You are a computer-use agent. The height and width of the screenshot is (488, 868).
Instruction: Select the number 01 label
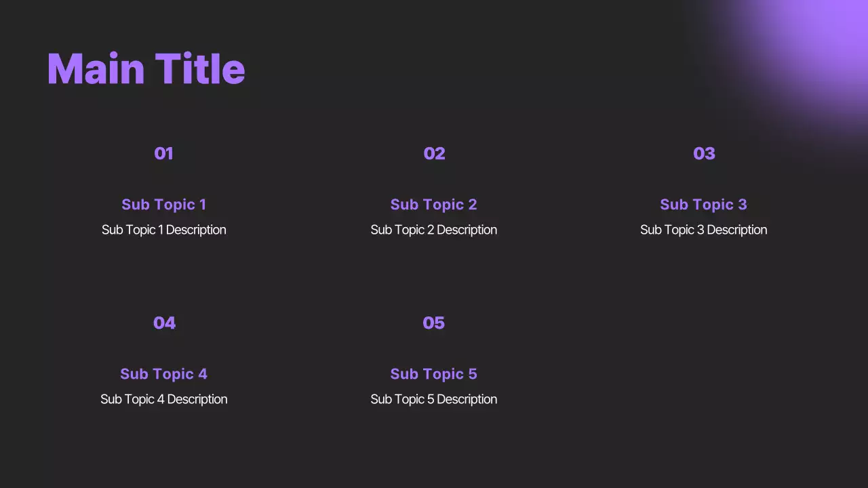coord(163,153)
